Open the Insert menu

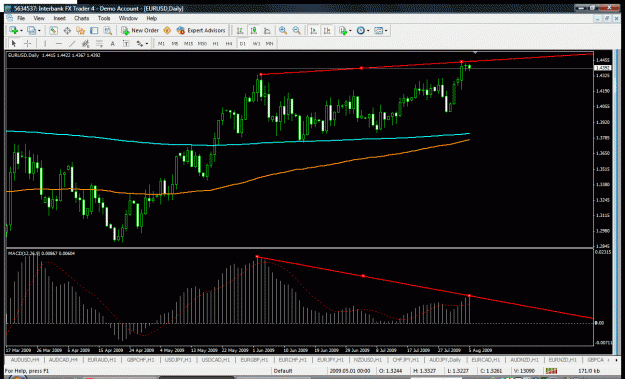coord(59,18)
